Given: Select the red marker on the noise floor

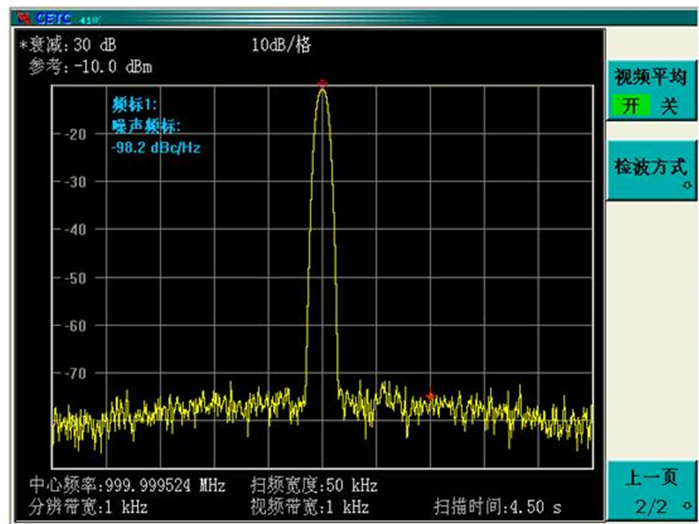Looking at the screenshot, I should point(430,396).
